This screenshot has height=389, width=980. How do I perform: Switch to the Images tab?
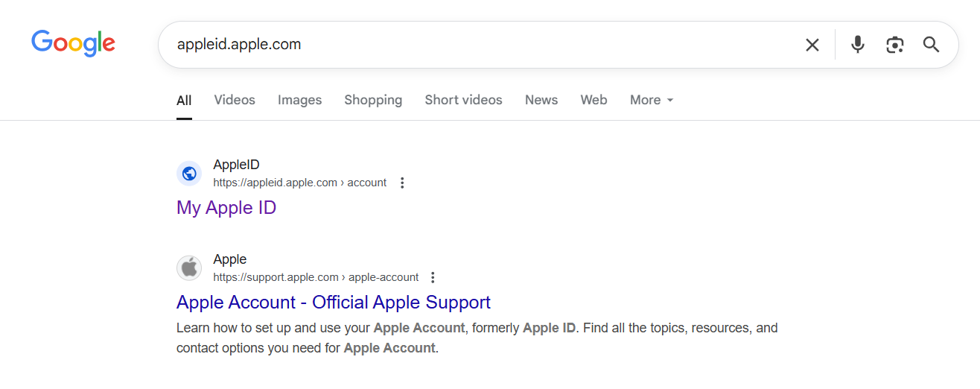(299, 100)
